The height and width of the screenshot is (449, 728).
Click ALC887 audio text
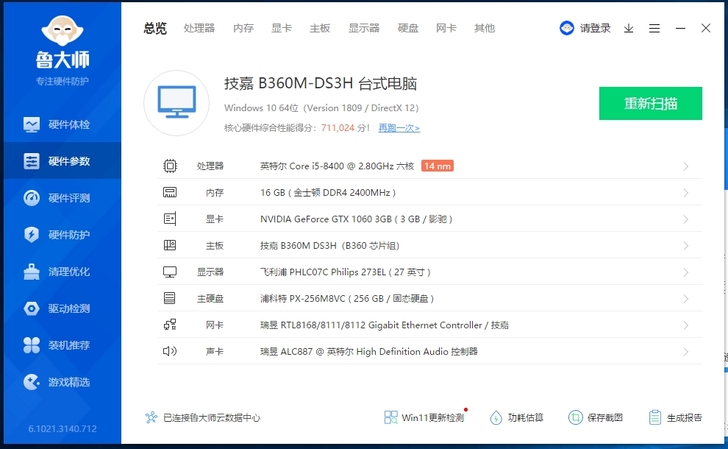pyautogui.click(x=369, y=351)
